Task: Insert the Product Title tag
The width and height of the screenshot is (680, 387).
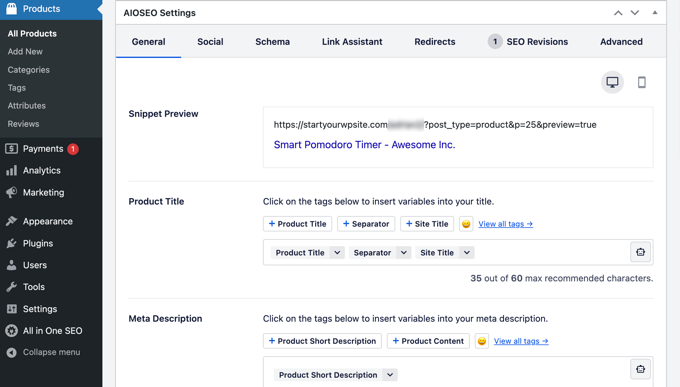Action: [x=298, y=224]
